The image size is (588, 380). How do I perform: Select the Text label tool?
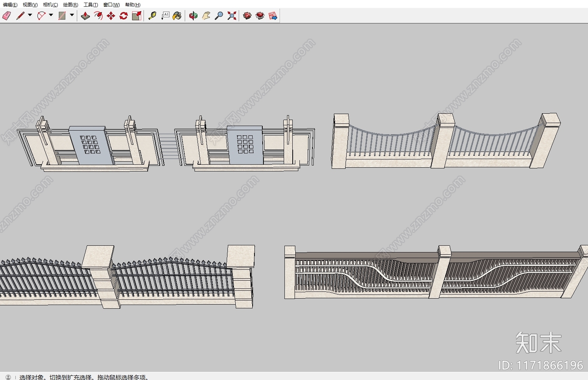(165, 16)
